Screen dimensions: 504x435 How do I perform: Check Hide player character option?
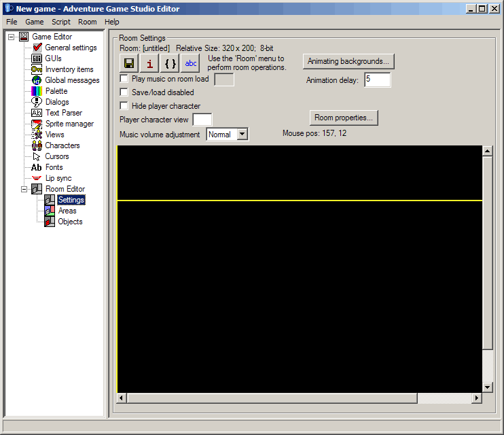click(x=124, y=105)
